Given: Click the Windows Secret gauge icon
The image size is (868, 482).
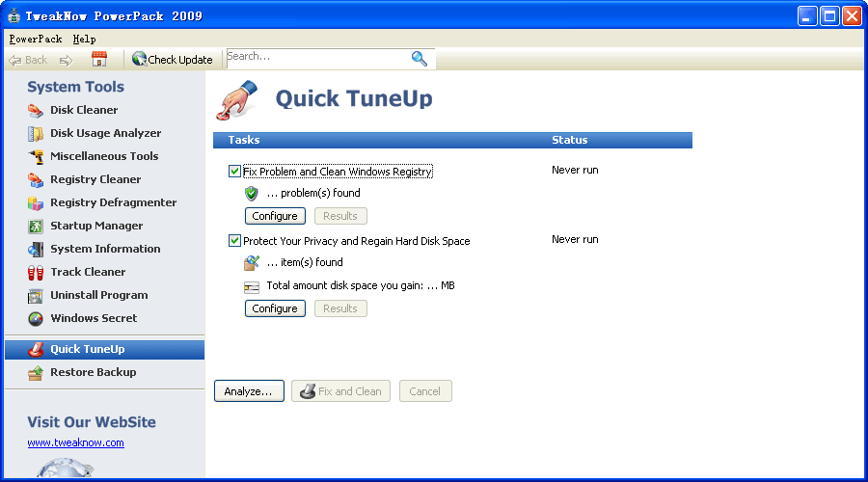Looking at the screenshot, I should [36, 319].
